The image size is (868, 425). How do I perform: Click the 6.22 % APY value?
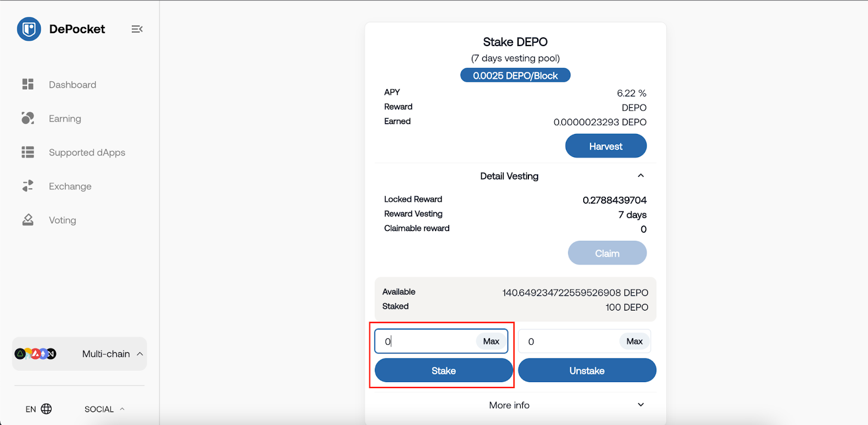tap(631, 93)
